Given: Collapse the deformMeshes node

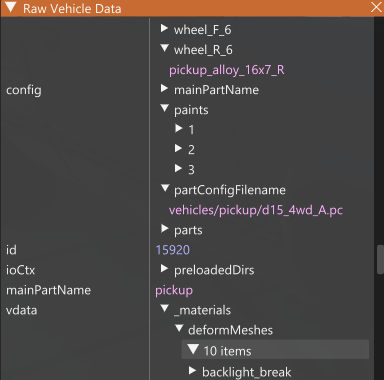Looking at the screenshot, I should coord(179,329).
